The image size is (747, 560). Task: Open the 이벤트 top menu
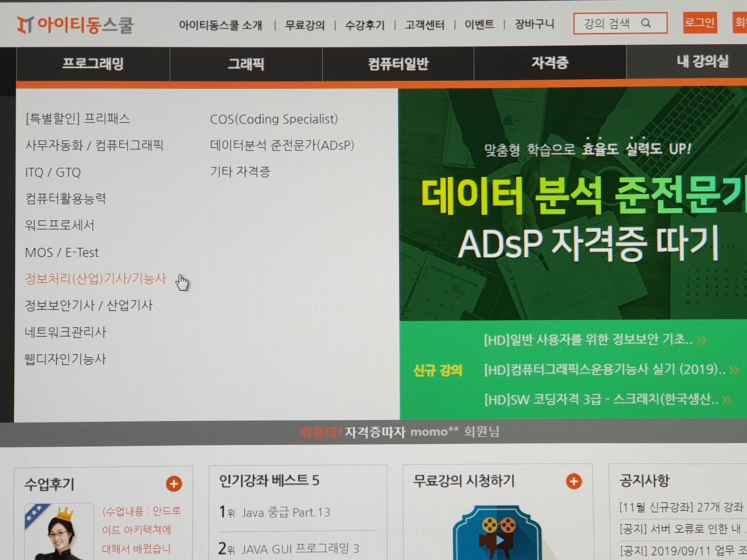click(479, 24)
